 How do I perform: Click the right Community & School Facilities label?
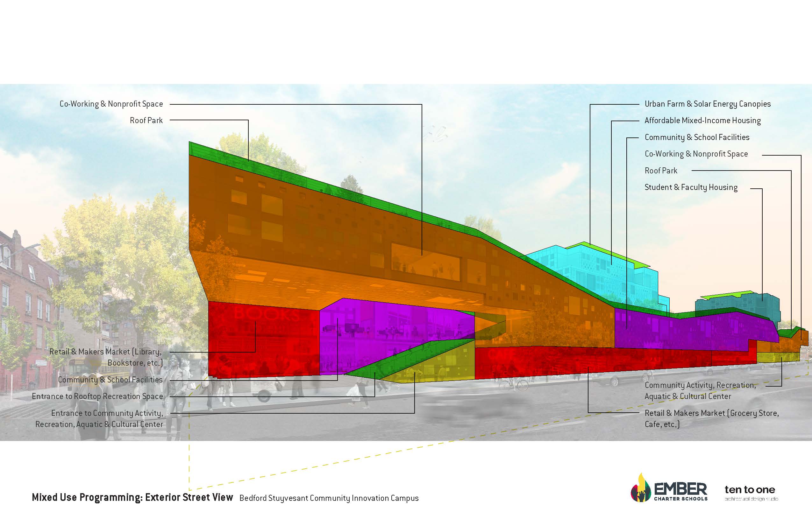697,137
